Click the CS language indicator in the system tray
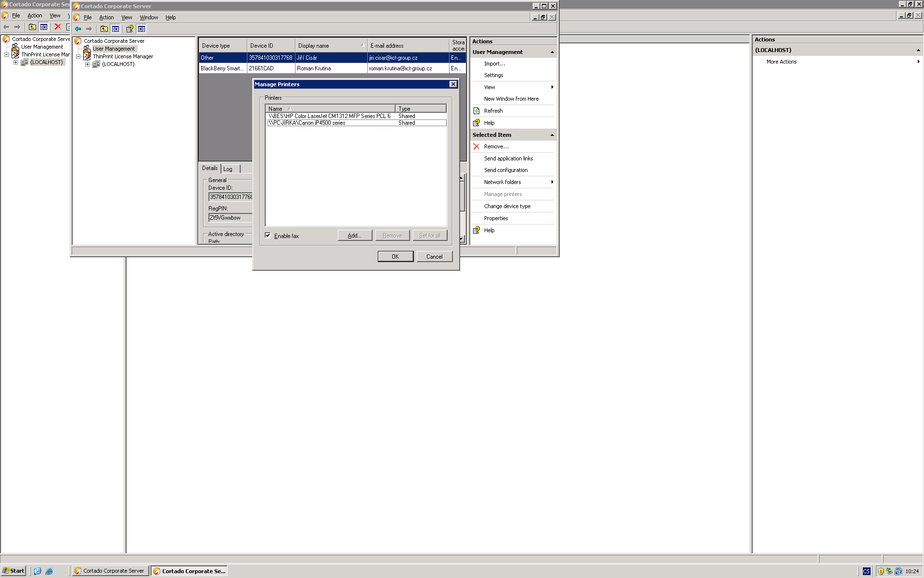924x578 pixels. [x=866, y=571]
